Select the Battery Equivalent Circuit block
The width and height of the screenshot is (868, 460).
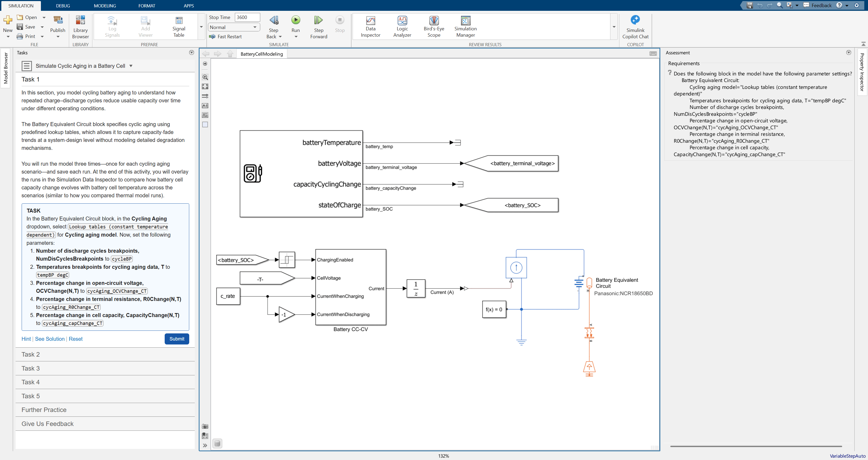tap(584, 283)
